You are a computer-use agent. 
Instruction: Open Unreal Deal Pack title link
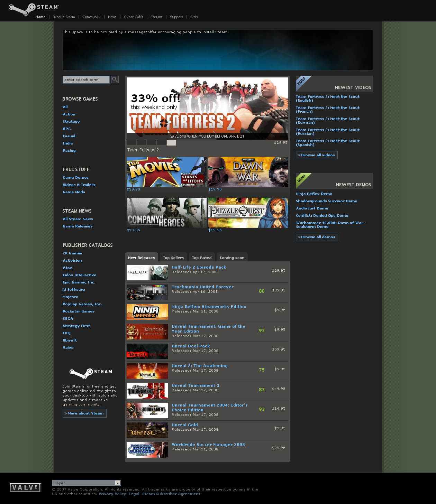(191, 346)
